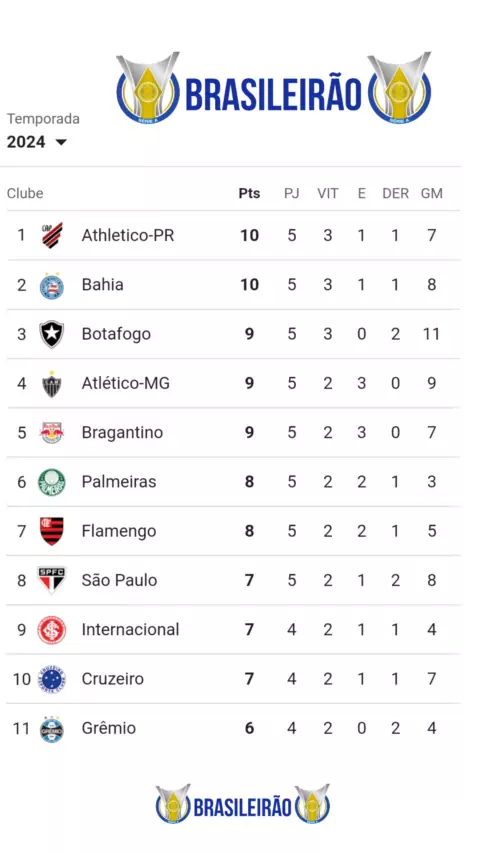This screenshot has width=480, height=854.
Task: Click the Botafogo star shield crest
Action: click(x=52, y=334)
